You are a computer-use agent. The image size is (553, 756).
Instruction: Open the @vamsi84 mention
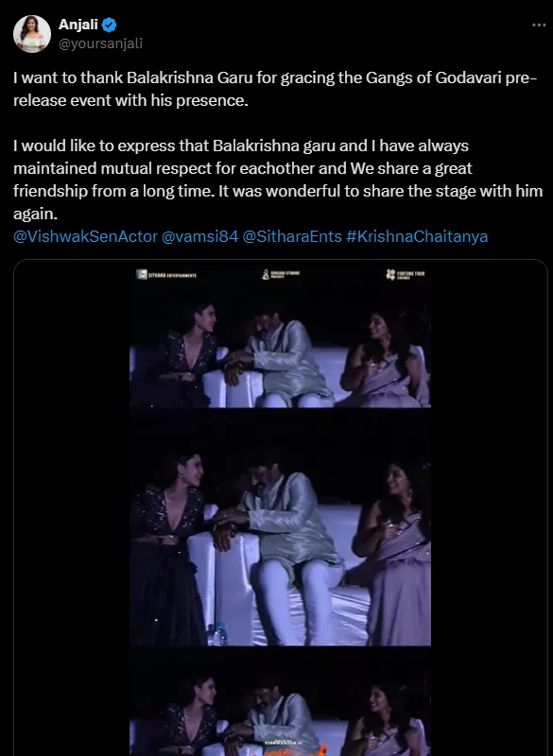pos(199,236)
